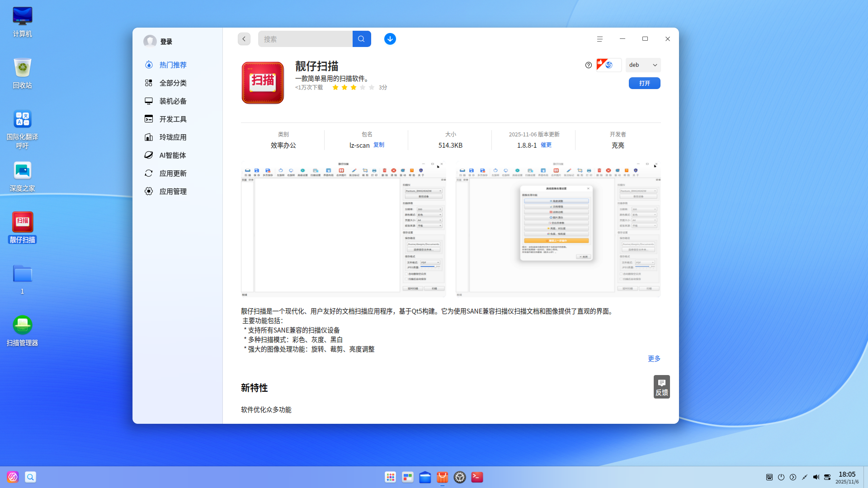Expand hidden tray icons arrow

793,477
